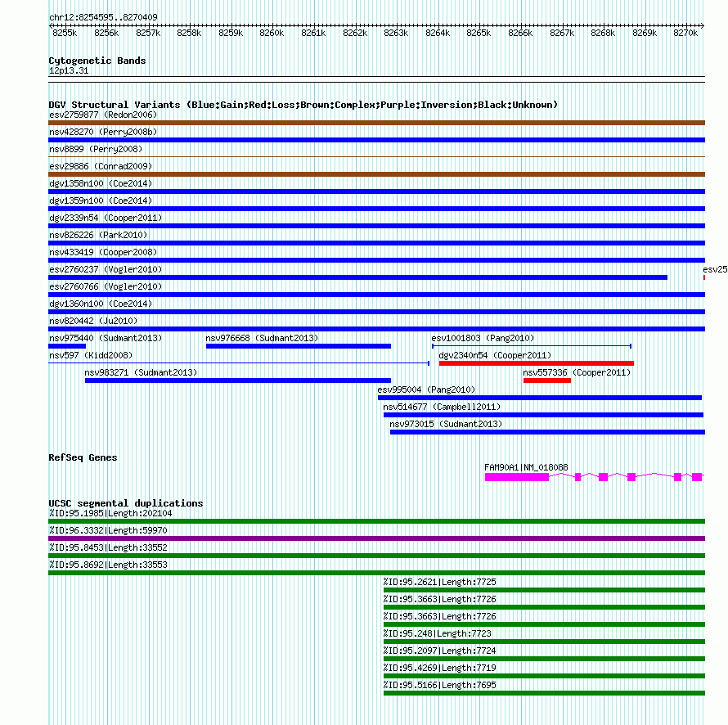This screenshot has width=728, height=725.
Task: Click nsv973015 (Sudmant2013) variant label
Action: (446, 424)
